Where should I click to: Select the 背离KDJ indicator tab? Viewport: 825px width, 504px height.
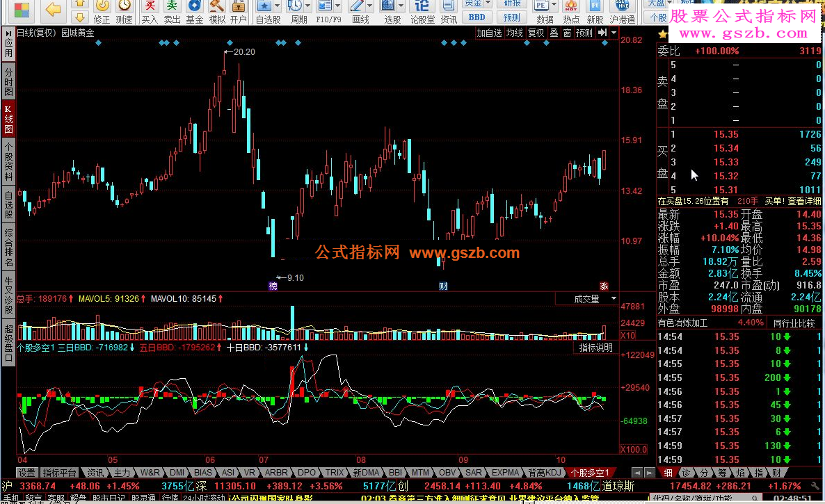[x=545, y=473]
